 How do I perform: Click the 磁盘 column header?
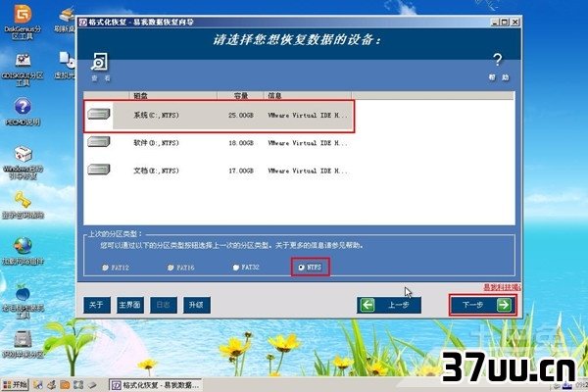(172, 96)
